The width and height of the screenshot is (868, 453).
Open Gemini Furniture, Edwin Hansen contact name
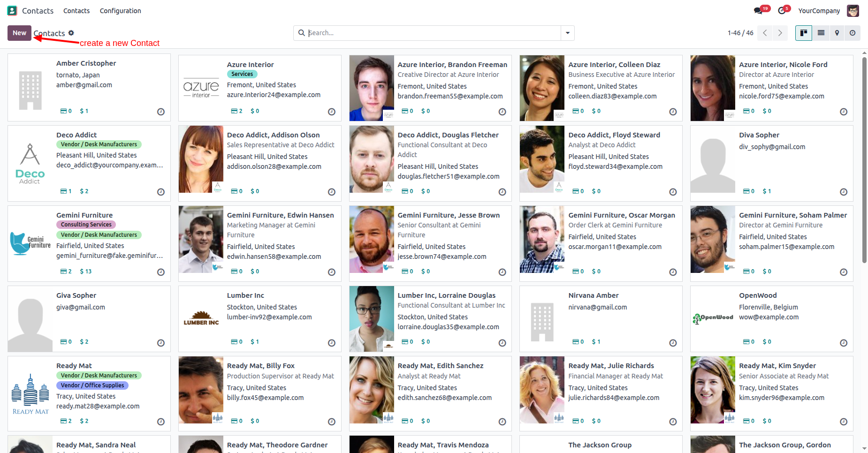click(281, 215)
